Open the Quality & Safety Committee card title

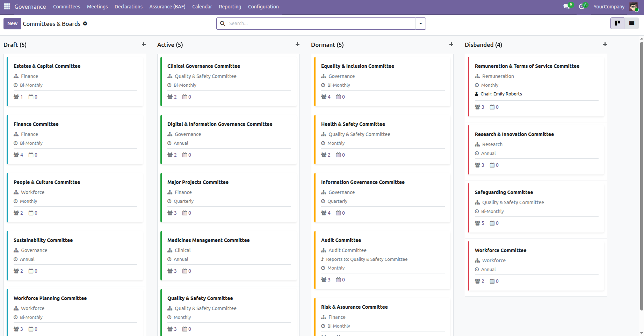pyautogui.click(x=200, y=298)
